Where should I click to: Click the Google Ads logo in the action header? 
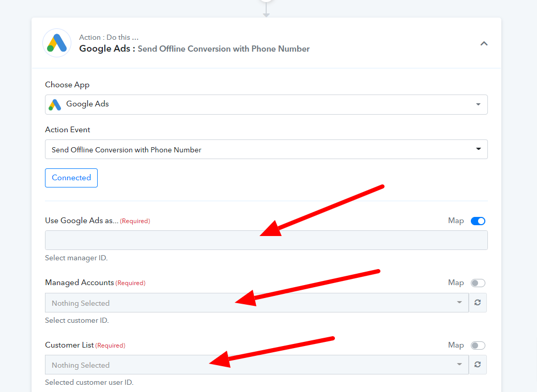pyautogui.click(x=57, y=43)
